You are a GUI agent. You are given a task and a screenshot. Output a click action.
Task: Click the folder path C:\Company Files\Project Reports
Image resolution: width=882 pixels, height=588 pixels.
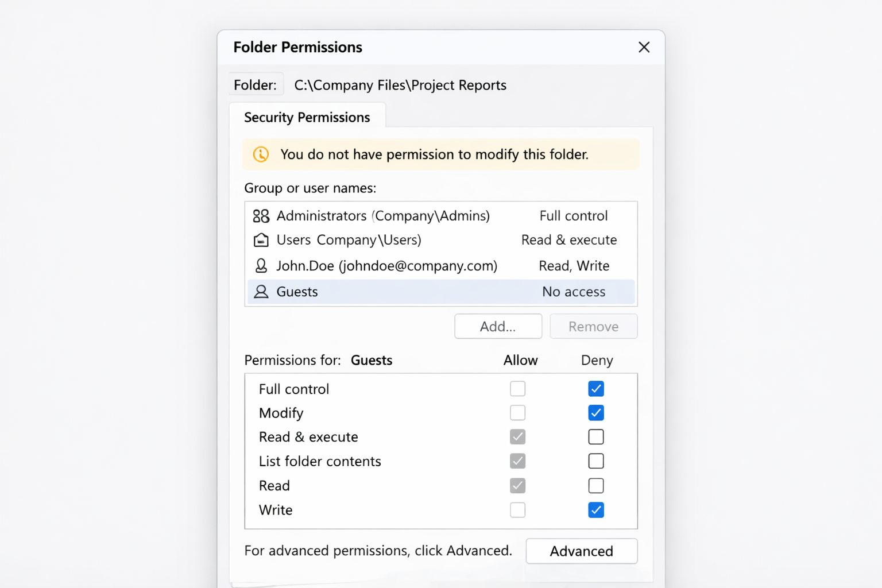(400, 85)
